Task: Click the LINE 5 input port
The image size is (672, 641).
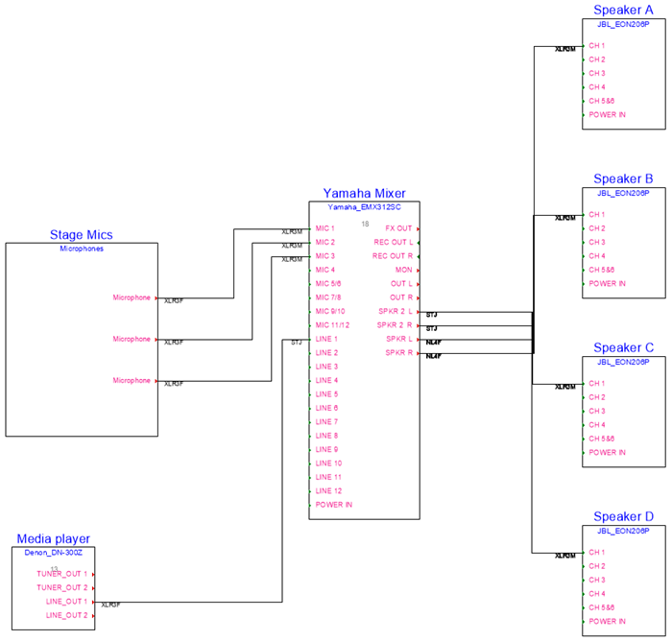Action: point(326,394)
